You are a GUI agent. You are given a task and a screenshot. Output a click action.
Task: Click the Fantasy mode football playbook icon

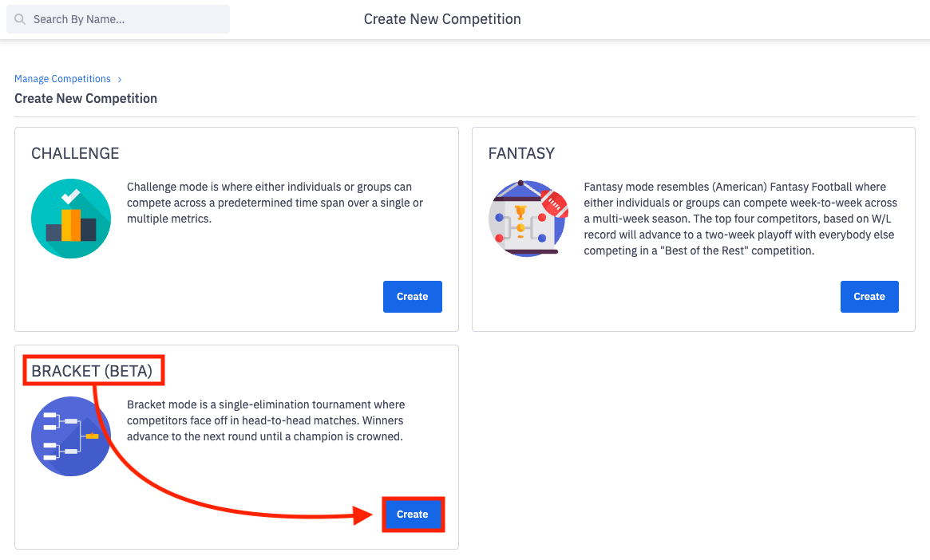527,219
